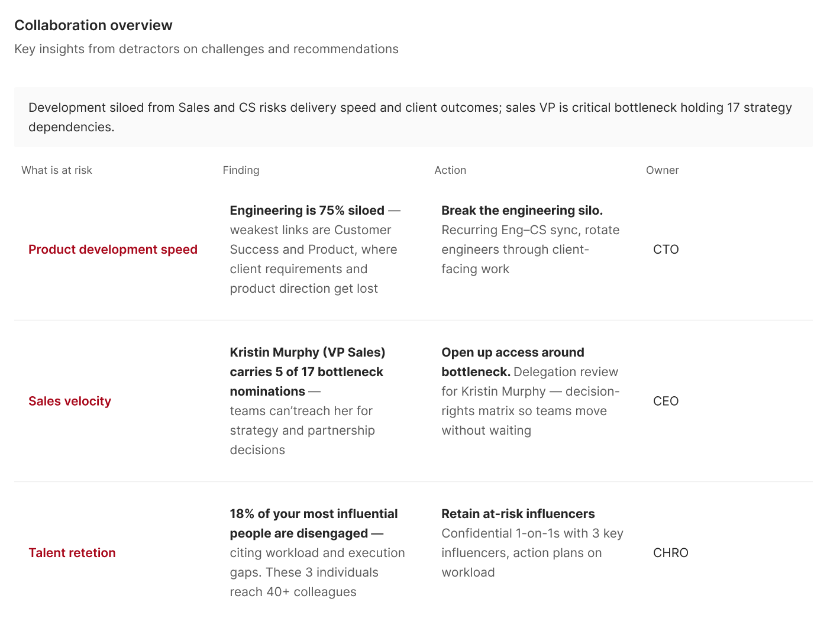The image size is (827, 644).
Task: Open the Product development speed risk
Action: pyautogui.click(x=113, y=250)
